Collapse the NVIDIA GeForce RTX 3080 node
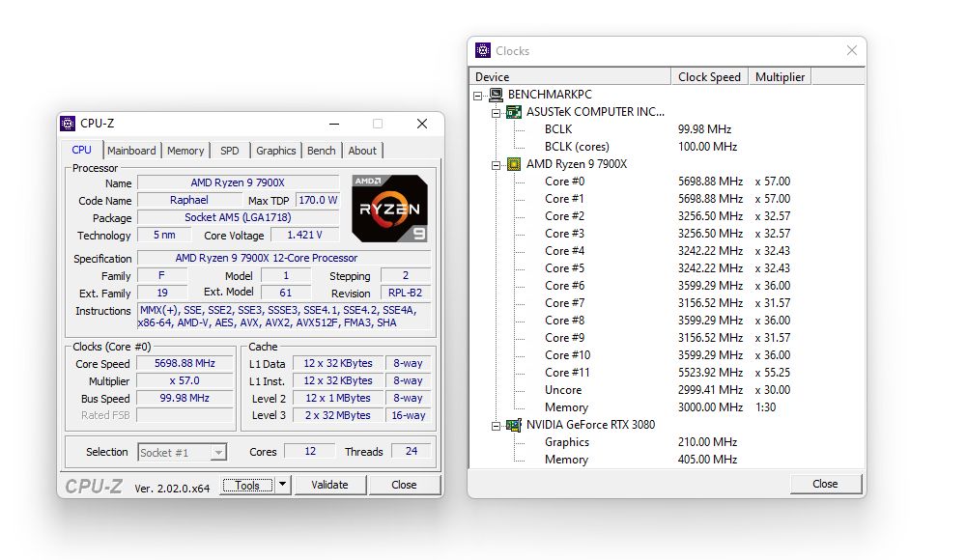 496,426
